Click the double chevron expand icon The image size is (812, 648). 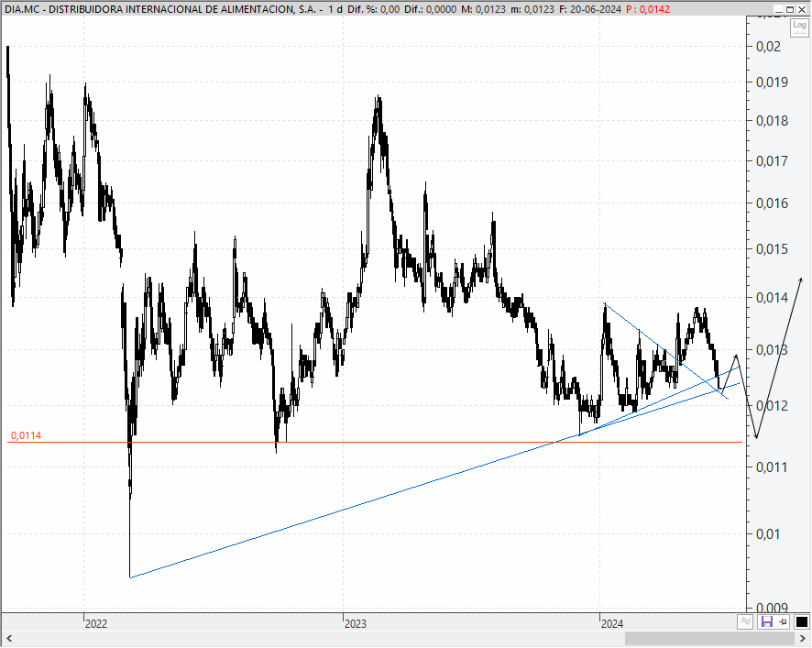click(745, 621)
